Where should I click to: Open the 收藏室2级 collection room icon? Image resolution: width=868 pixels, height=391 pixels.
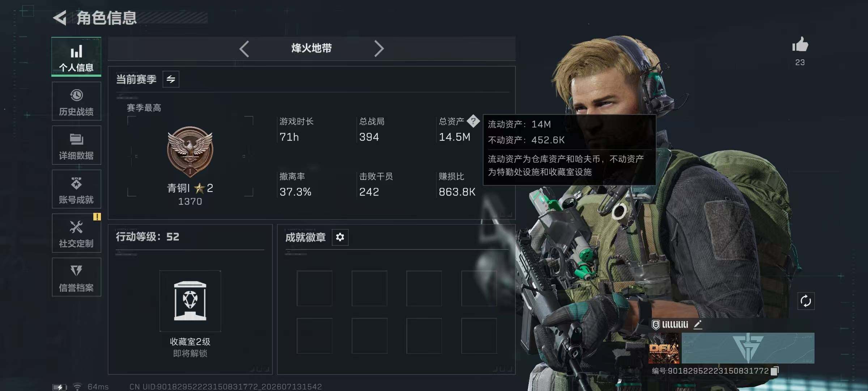tap(190, 301)
